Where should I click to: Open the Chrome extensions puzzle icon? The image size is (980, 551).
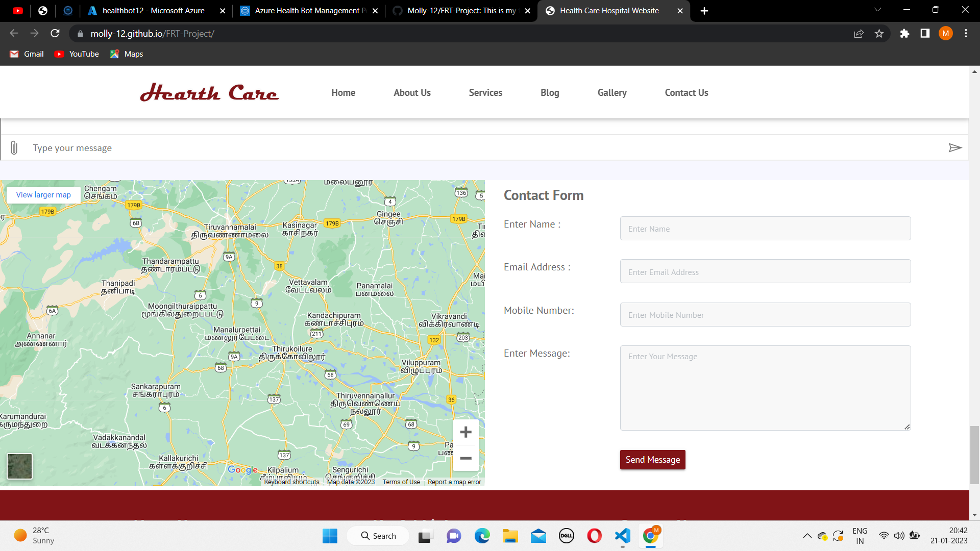pos(904,34)
